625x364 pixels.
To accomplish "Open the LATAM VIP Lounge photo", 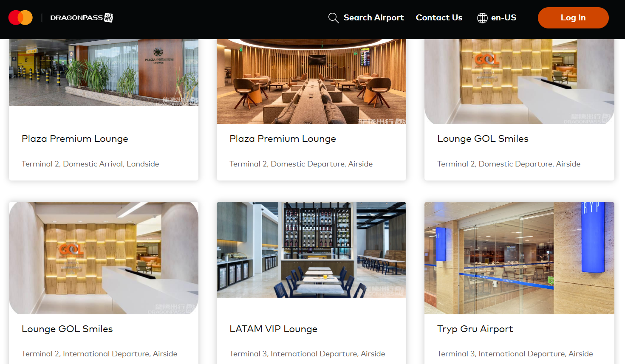I will pos(311,250).
